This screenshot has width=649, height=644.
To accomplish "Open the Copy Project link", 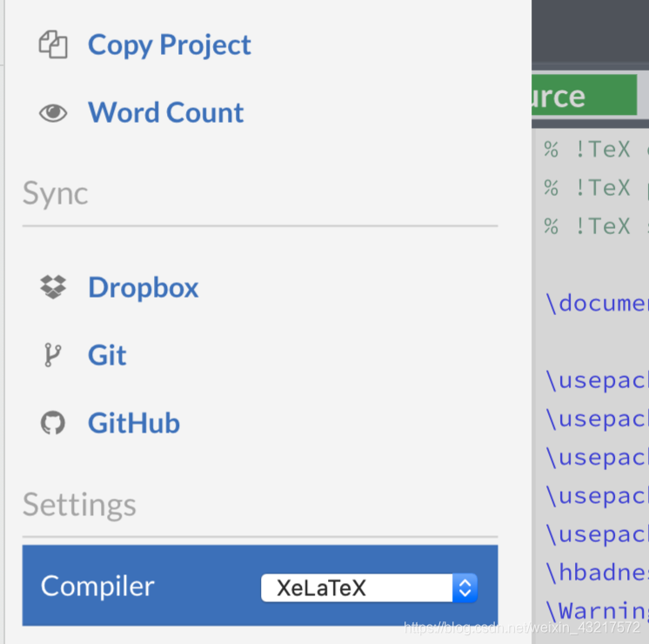I will [x=170, y=44].
